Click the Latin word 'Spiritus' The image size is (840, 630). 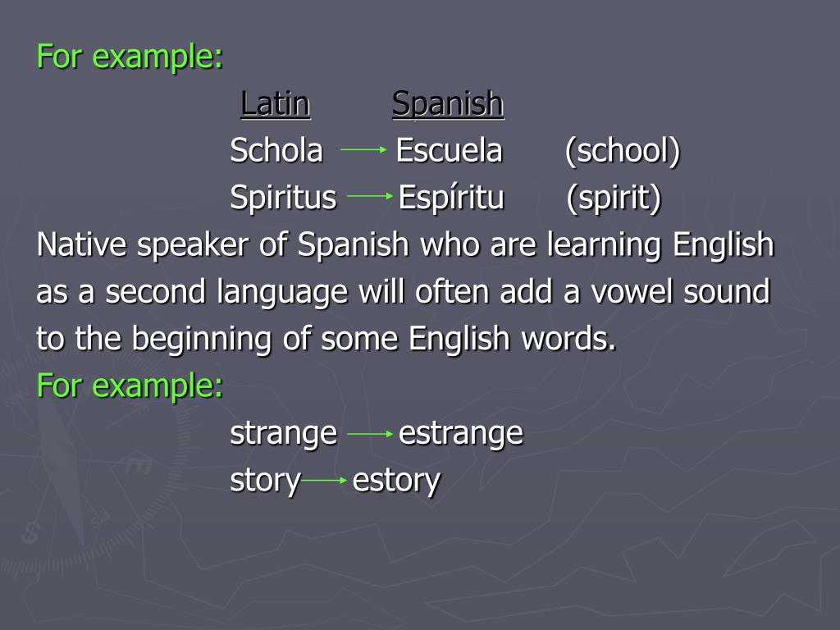(283, 197)
